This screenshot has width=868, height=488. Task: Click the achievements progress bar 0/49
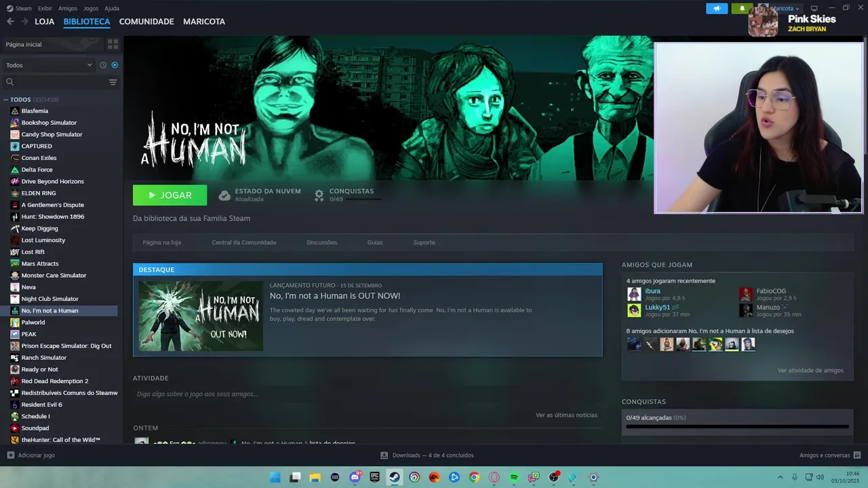pyautogui.click(x=737, y=426)
